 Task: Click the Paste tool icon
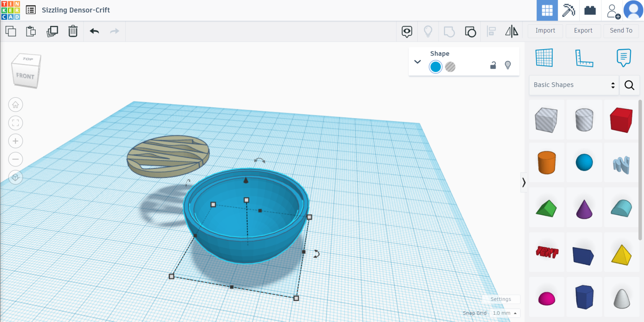click(x=31, y=31)
